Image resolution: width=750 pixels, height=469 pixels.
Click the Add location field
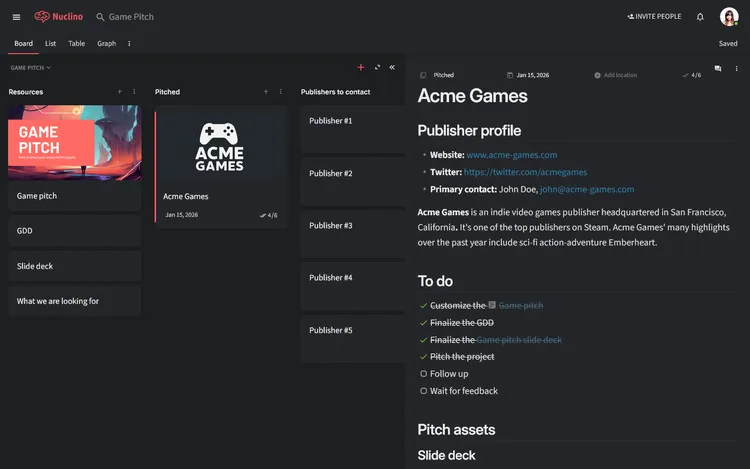pyautogui.click(x=616, y=75)
